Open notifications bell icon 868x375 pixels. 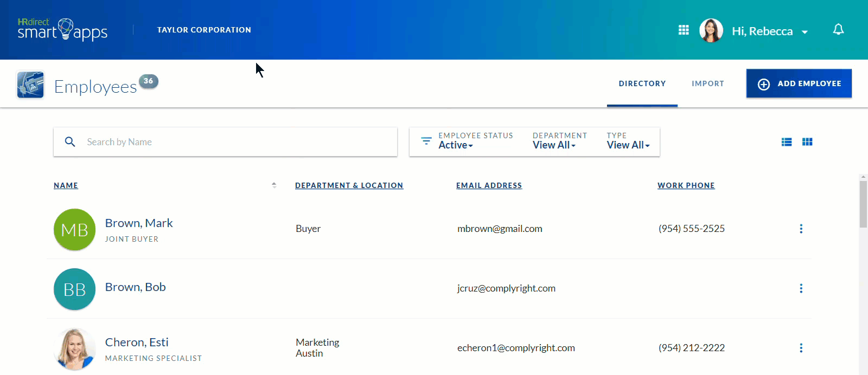838,29
